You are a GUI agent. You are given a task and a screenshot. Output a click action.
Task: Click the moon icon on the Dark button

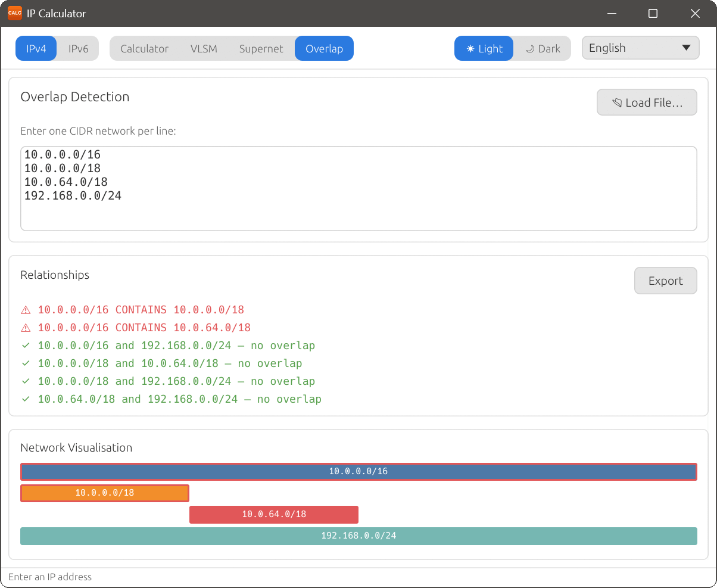coord(530,48)
